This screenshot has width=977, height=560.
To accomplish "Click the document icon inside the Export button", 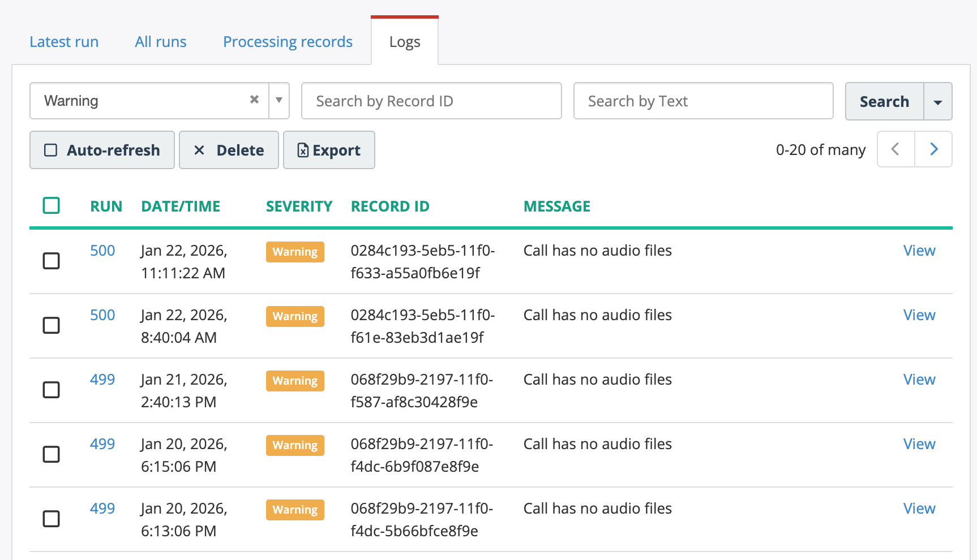I will pyautogui.click(x=303, y=150).
